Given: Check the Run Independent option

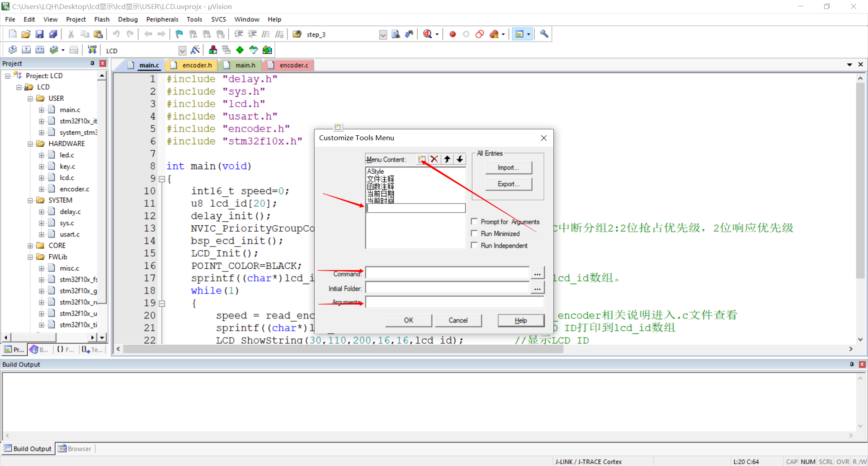Looking at the screenshot, I should [x=474, y=245].
